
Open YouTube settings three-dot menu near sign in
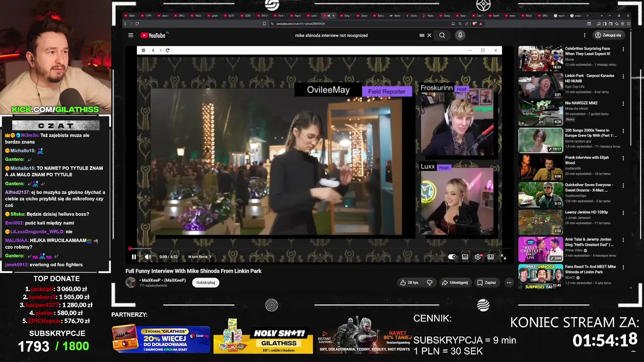pyautogui.click(x=585, y=35)
